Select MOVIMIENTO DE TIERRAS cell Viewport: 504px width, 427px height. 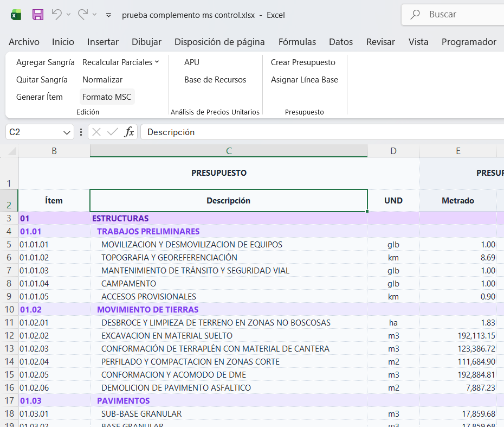point(229,309)
